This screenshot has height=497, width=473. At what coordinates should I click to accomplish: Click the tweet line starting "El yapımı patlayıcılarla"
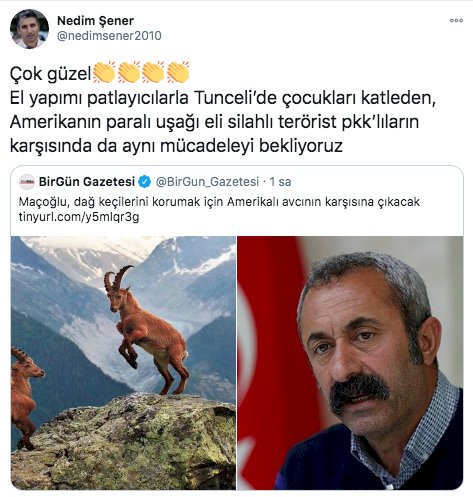click(x=223, y=98)
